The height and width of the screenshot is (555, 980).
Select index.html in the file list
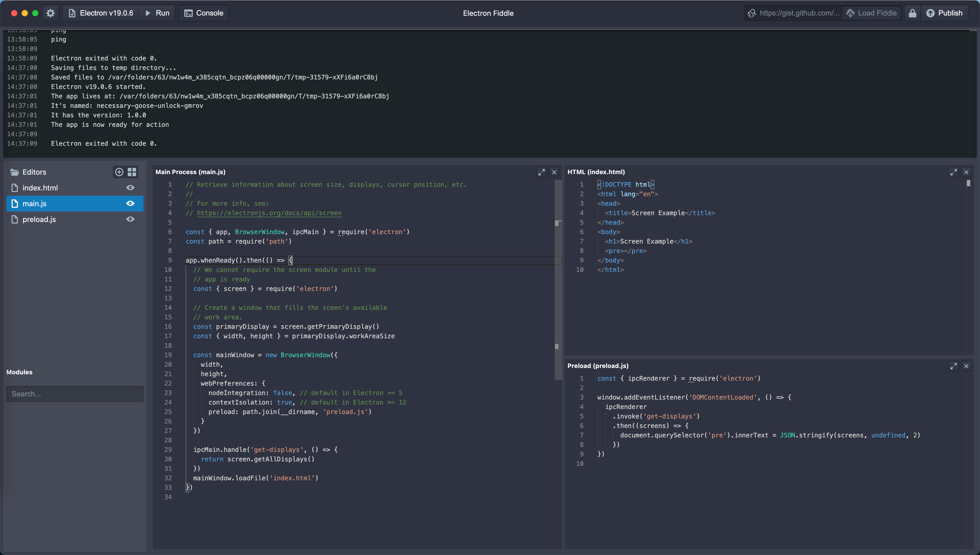tap(40, 188)
